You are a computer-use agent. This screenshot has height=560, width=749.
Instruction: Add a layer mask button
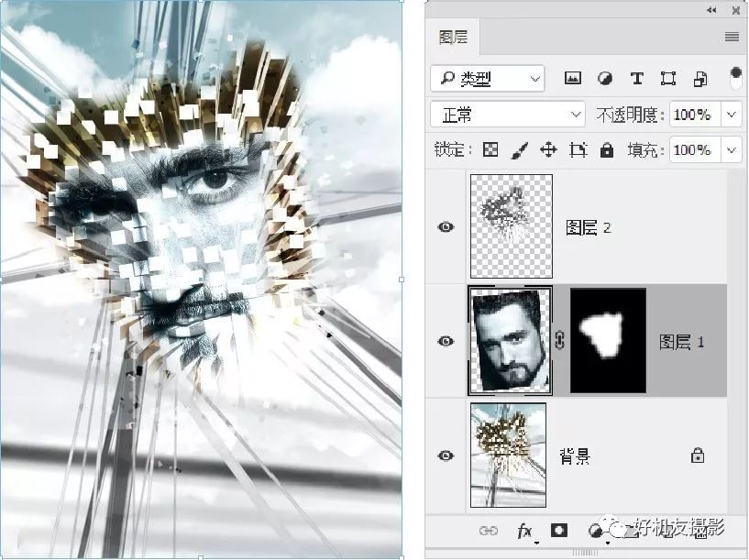pos(559,531)
